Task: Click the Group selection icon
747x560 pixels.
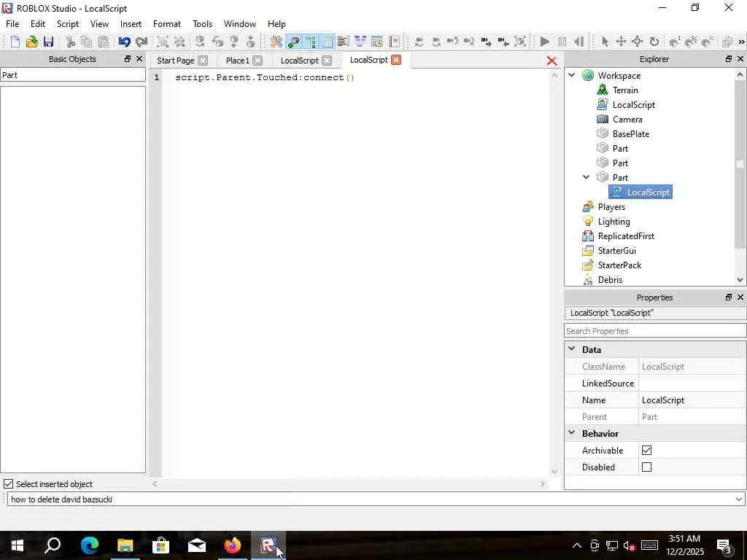Action: point(163,42)
